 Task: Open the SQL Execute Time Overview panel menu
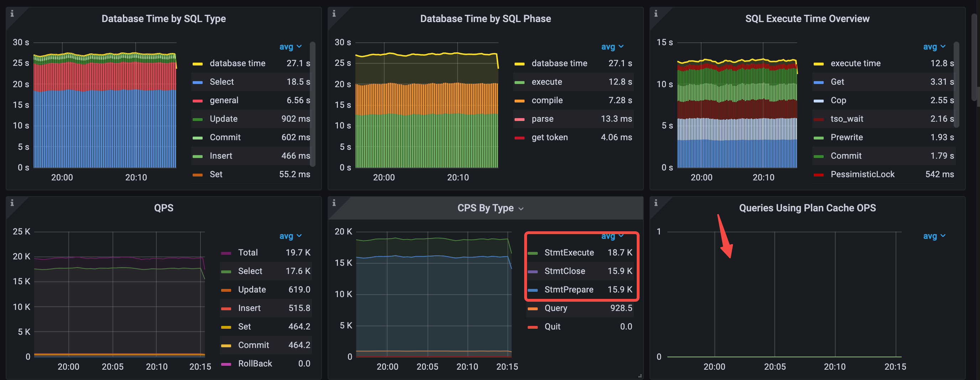[807, 18]
